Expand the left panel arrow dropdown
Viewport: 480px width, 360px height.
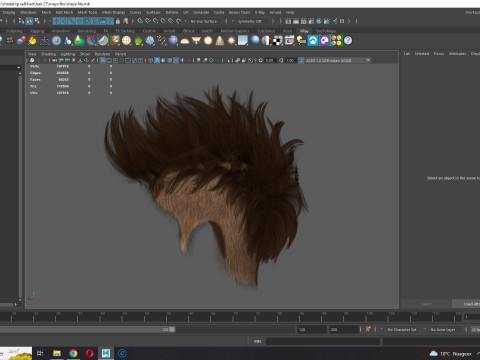(18, 67)
